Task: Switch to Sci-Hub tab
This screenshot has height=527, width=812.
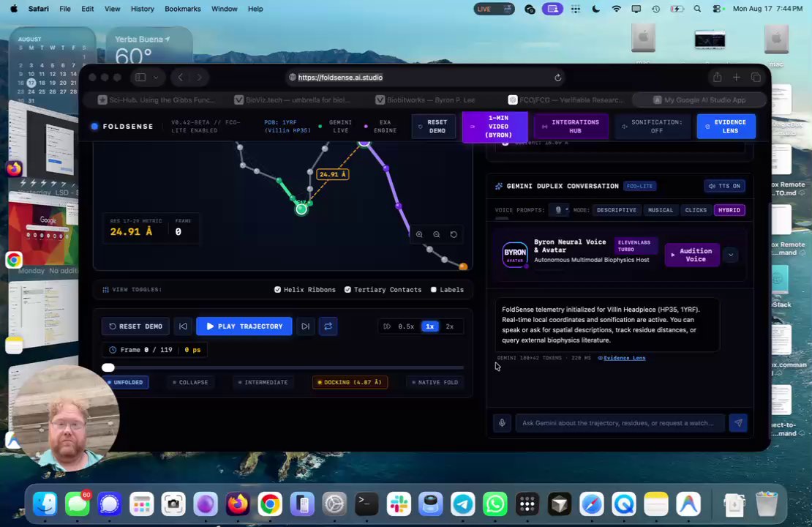Action: 157,100
